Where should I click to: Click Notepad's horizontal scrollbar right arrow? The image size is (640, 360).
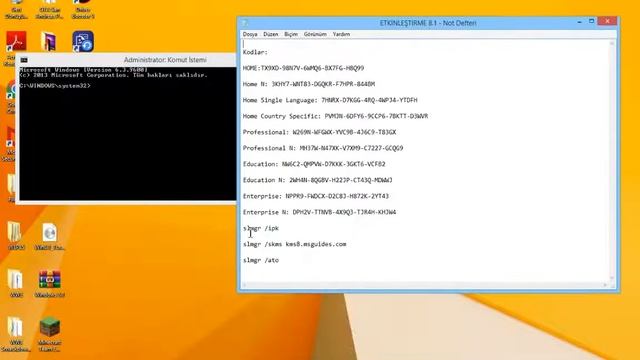(605, 285)
